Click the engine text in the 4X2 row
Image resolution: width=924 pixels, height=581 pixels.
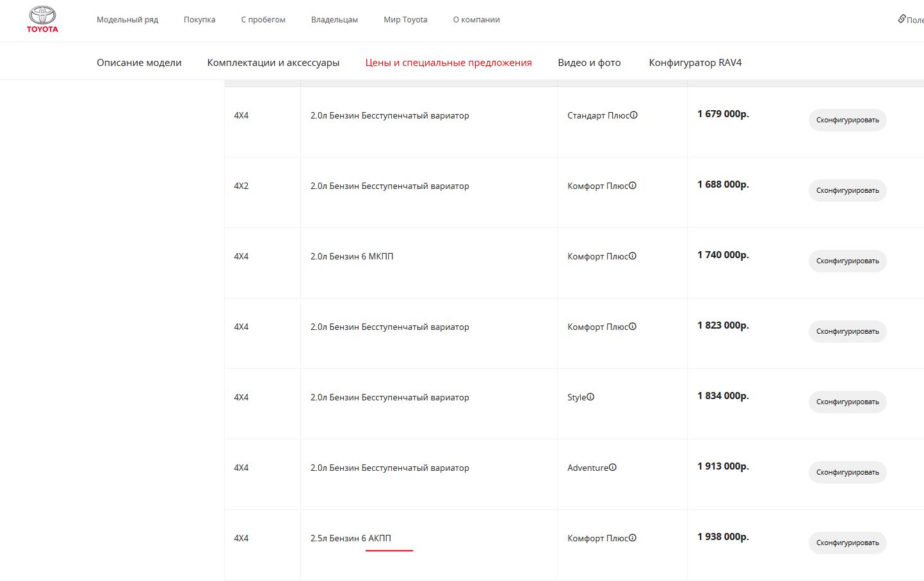coord(389,186)
